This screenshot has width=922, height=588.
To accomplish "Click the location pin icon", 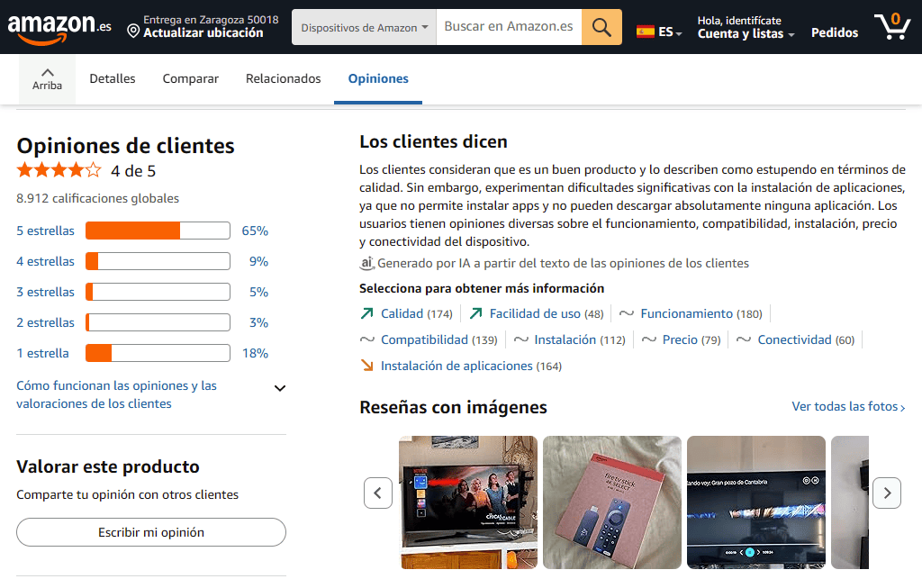I will (x=133, y=32).
